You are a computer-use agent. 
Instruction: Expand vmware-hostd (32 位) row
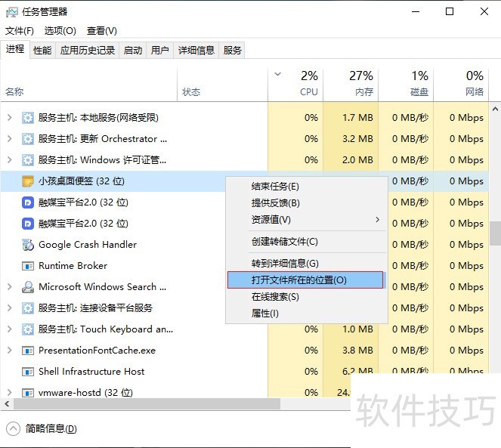coord(10,392)
